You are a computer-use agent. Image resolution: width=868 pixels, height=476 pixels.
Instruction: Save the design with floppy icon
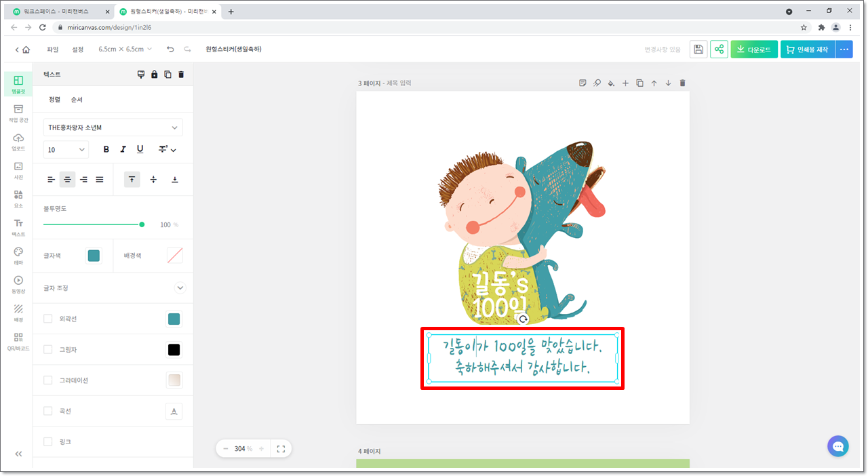click(x=698, y=49)
